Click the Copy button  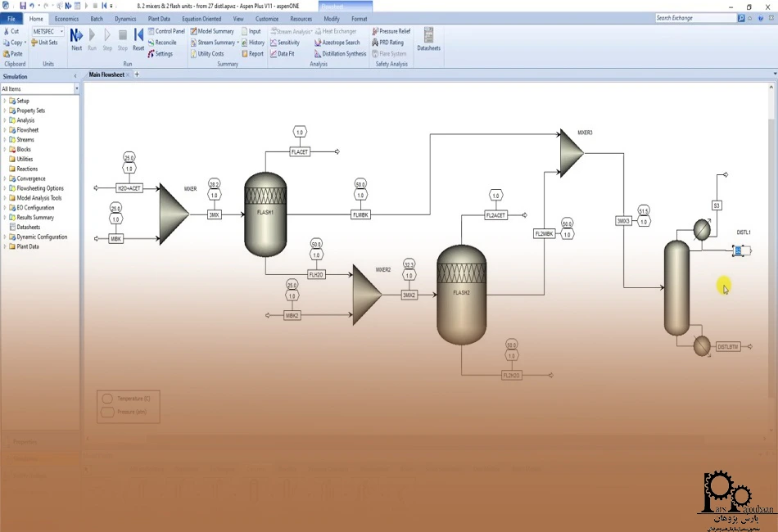[15, 42]
